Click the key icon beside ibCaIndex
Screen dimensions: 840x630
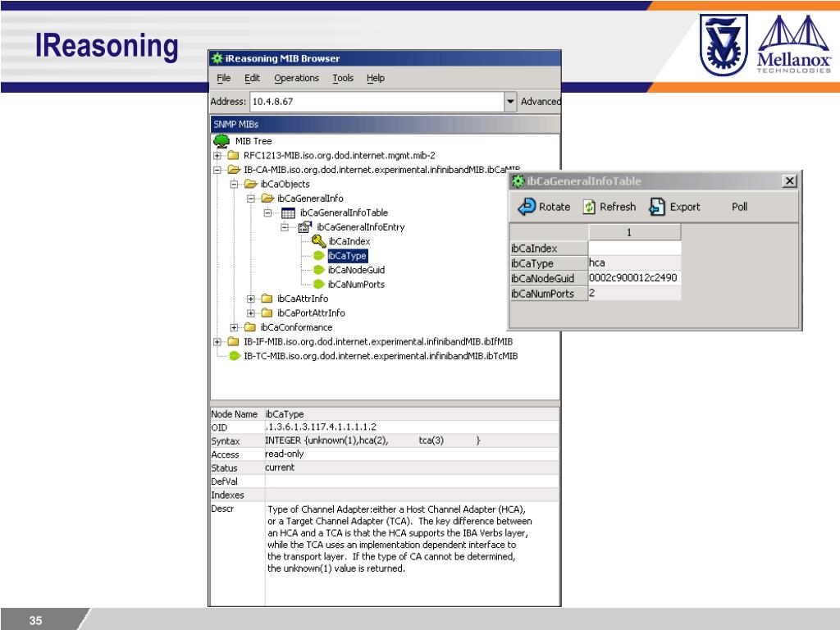(x=319, y=241)
